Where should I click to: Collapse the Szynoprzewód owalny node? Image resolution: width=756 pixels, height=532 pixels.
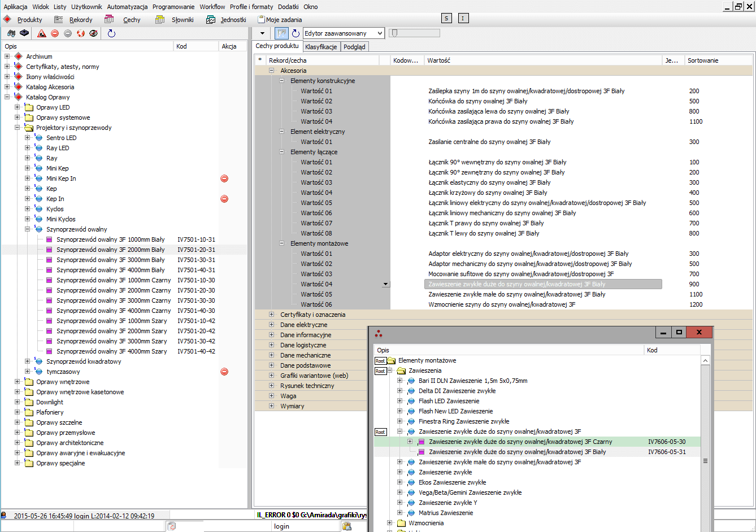tap(27, 229)
